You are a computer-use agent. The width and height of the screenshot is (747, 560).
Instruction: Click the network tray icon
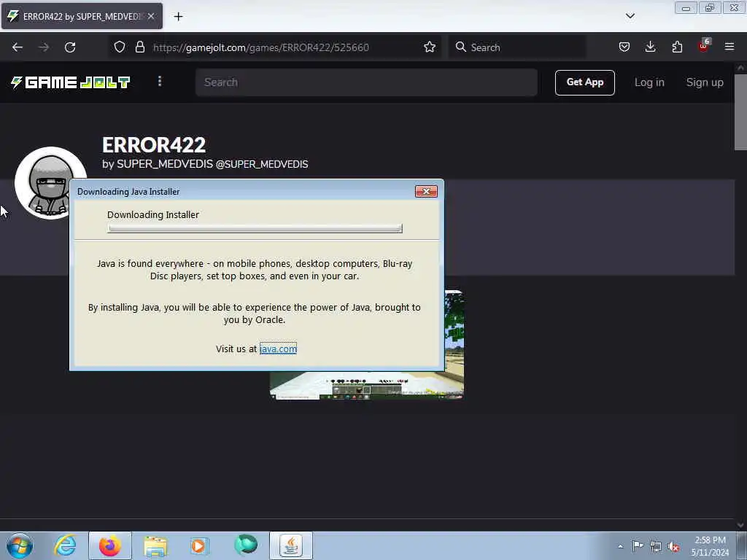point(656,547)
